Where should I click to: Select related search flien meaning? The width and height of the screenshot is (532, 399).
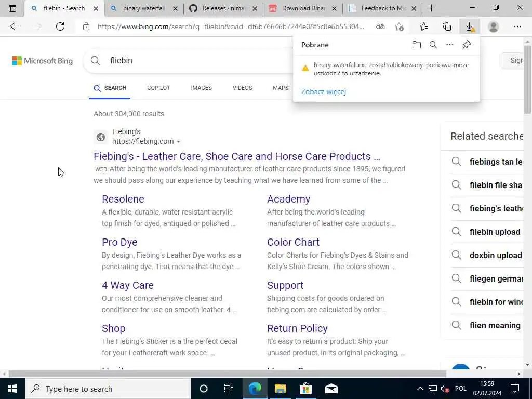[486, 326]
